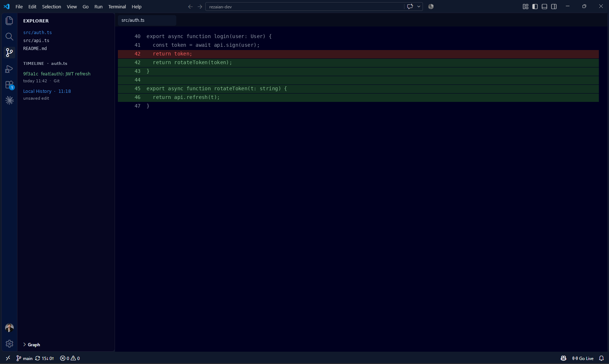Go back with the left arrow
This screenshot has height=364, width=609.
pos(190,7)
